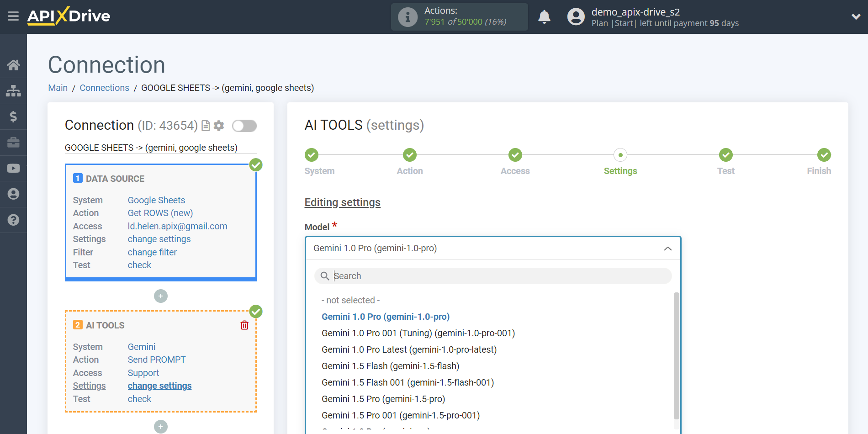Go to the Access wizard step
The height and width of the screenshot is (434, 868).
(x=515, y=155)
